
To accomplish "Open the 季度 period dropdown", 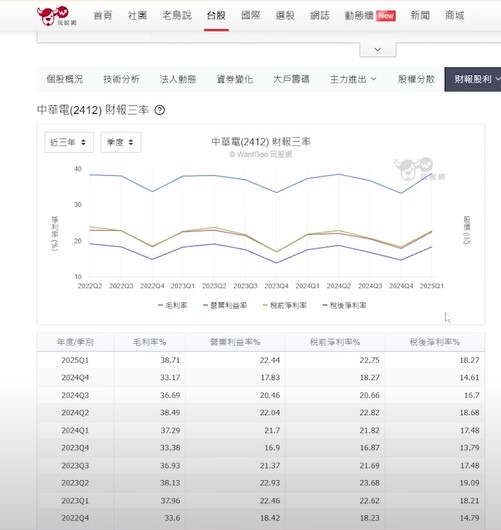I will coord(121,142).
